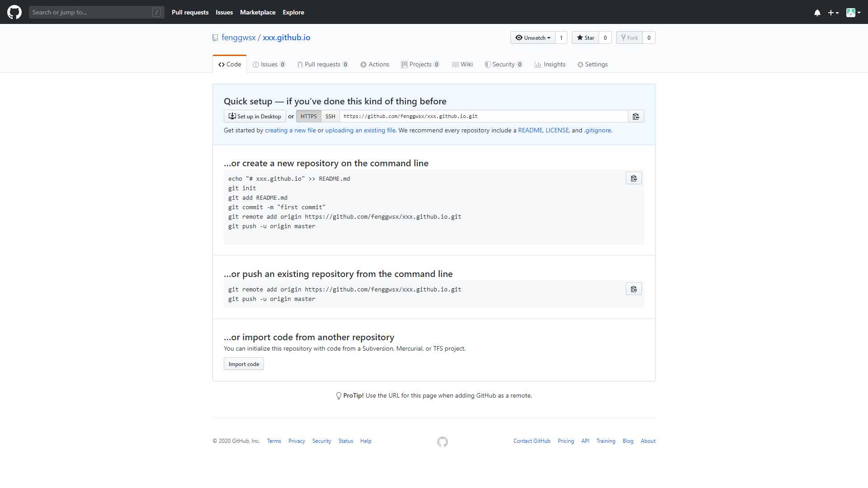Click the 'creating a new file' link
This screenshot has height=488, width=868.
click(290, 130)
